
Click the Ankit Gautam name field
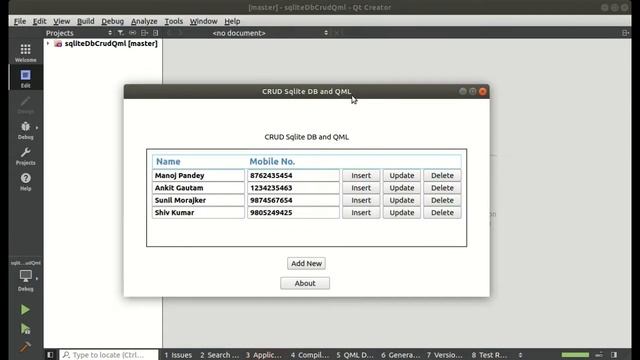pyautogui.click(x=198, y=188)
